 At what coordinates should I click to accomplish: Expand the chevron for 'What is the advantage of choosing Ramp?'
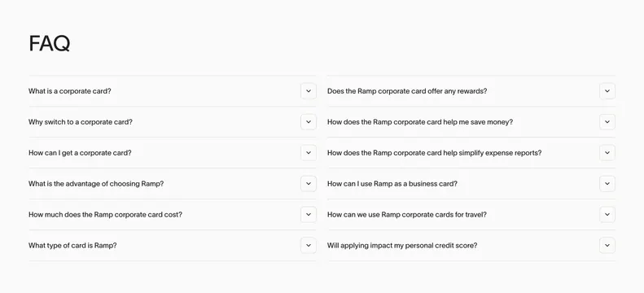click(x=309, y=184)
